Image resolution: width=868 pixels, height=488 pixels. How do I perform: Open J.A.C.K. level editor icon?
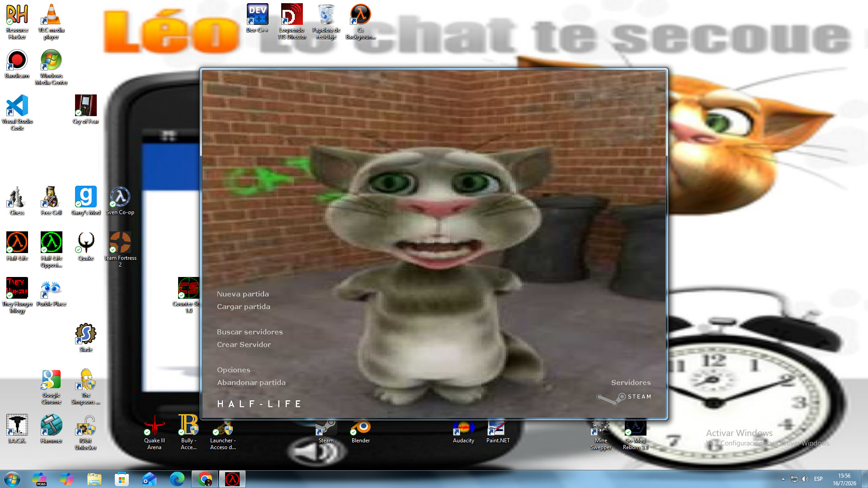click(17, 429)
